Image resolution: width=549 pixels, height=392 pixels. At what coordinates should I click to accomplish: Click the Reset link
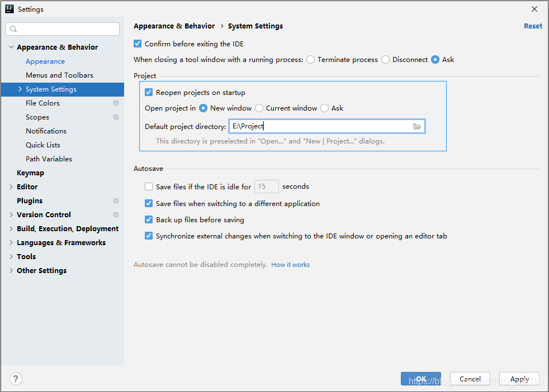pyautogui.click(x=533, y=26)
